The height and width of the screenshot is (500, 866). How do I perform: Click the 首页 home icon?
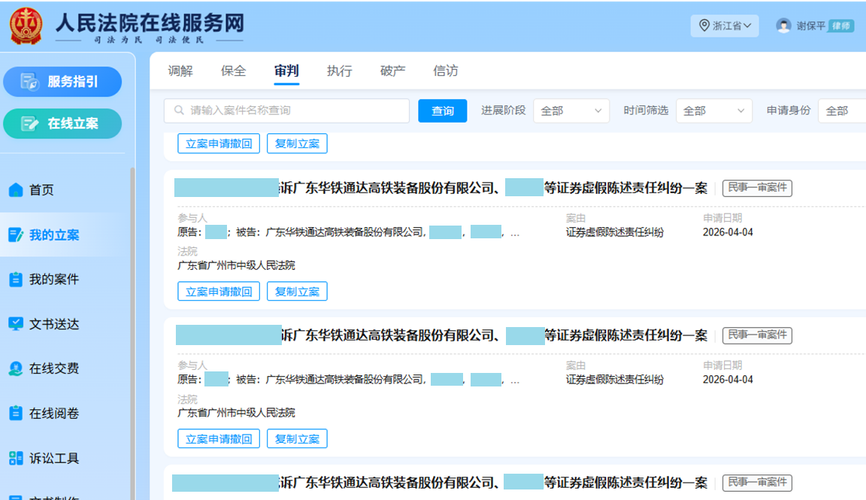tap(16, 190)
